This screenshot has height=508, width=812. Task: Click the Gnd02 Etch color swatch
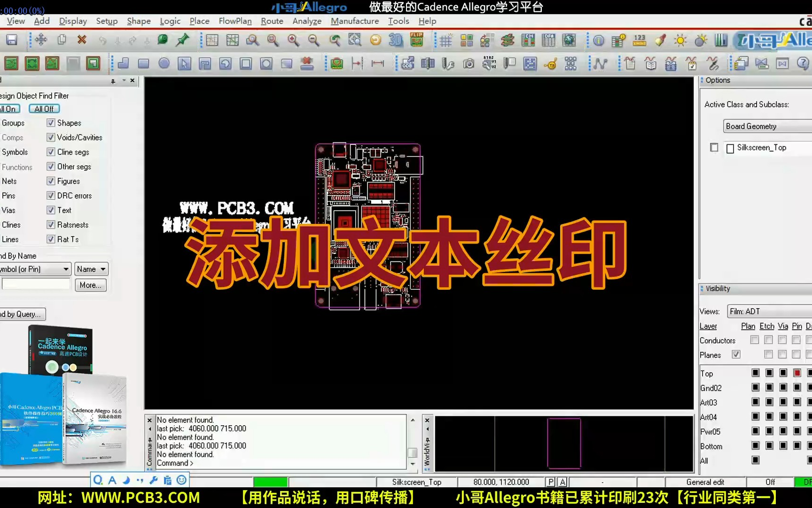click(769, 388)
